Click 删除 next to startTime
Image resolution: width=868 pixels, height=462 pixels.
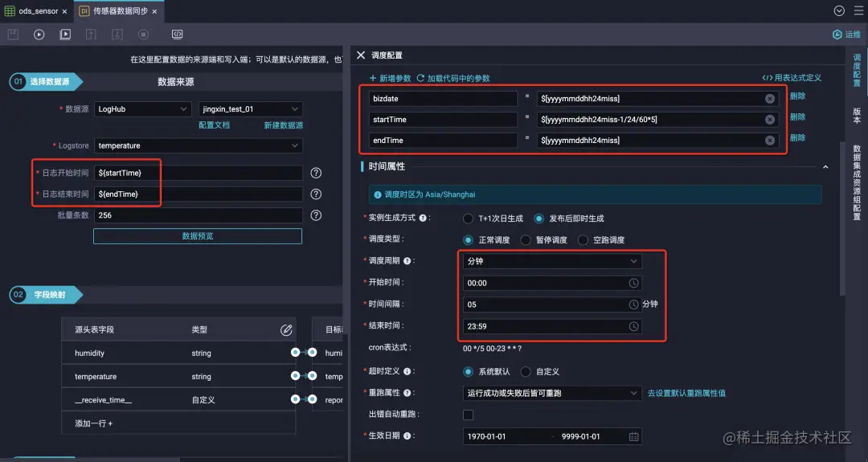pos(798,117)
